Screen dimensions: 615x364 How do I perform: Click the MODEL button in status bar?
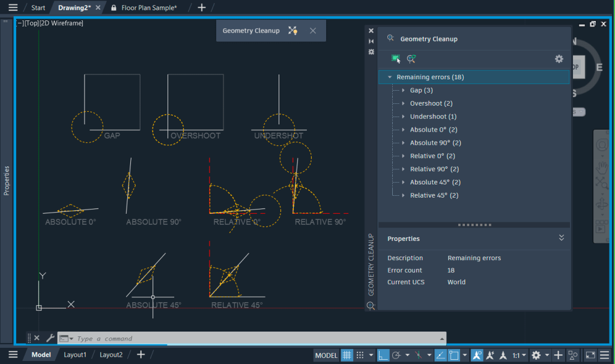[x=326, y=355]
